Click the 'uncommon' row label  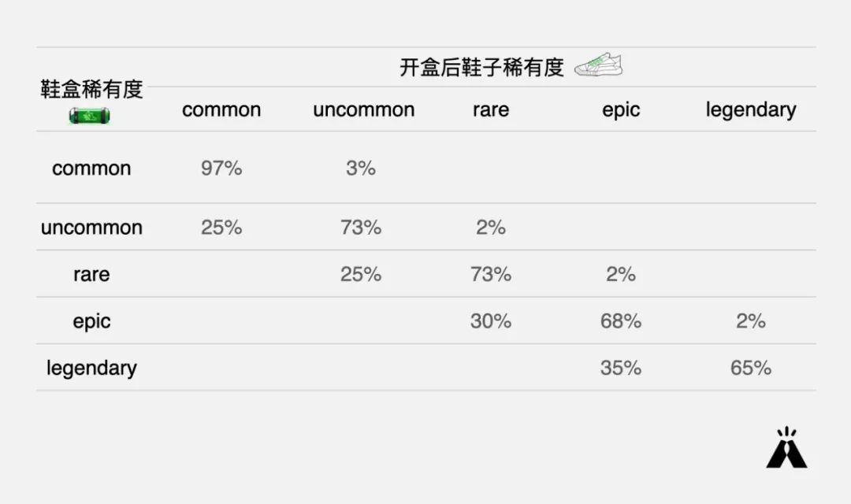tap(91, 228)
